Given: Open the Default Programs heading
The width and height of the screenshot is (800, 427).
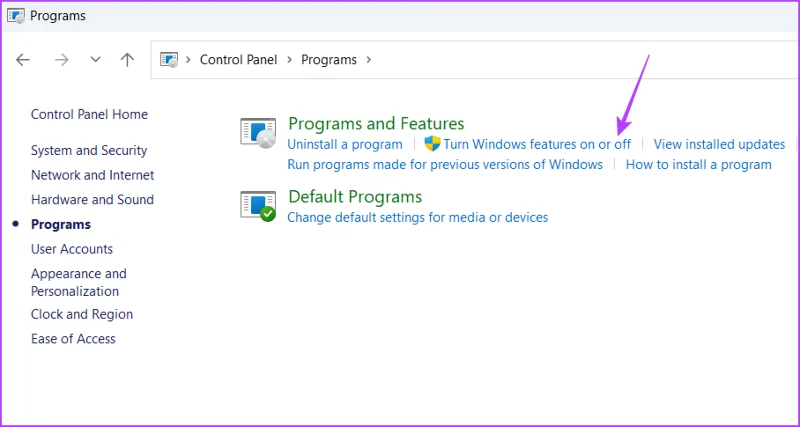Looking at the screenshot, I should point(355,197).
